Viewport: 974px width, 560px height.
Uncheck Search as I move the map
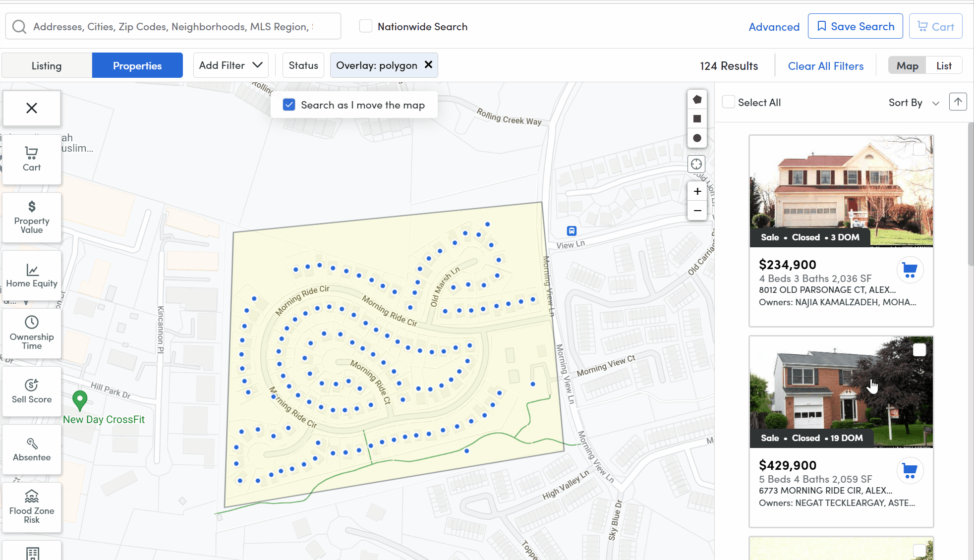click(289, 105)
